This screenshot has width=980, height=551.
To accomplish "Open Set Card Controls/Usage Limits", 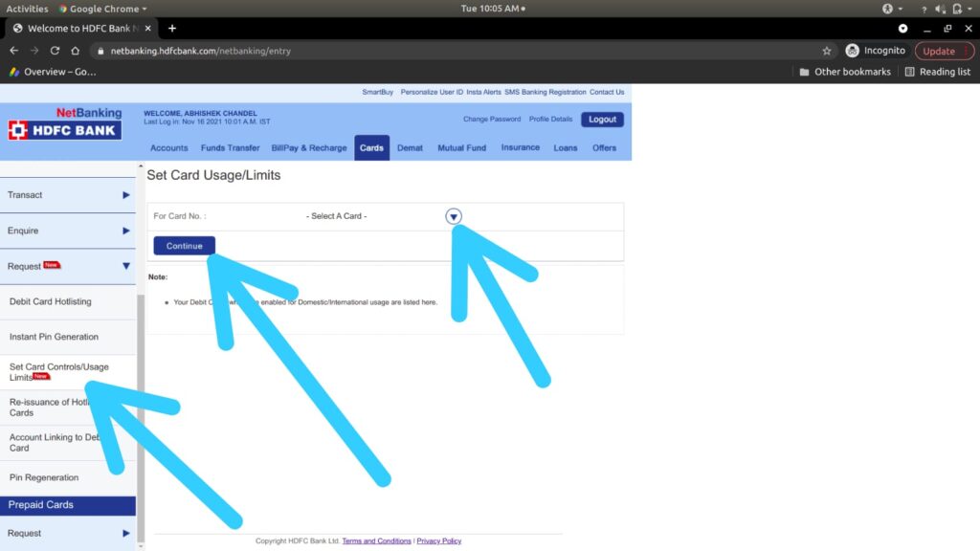I will pos(68,372).
